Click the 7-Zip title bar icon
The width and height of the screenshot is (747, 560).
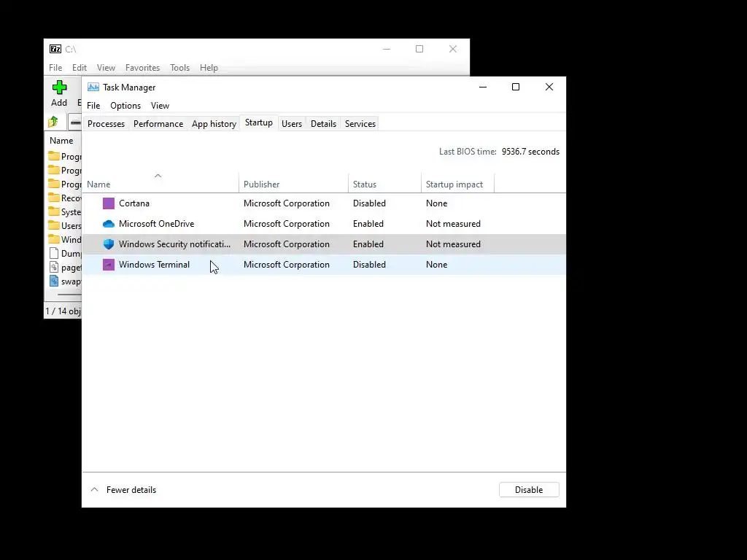pyautogui.click(x=55, y=49)
